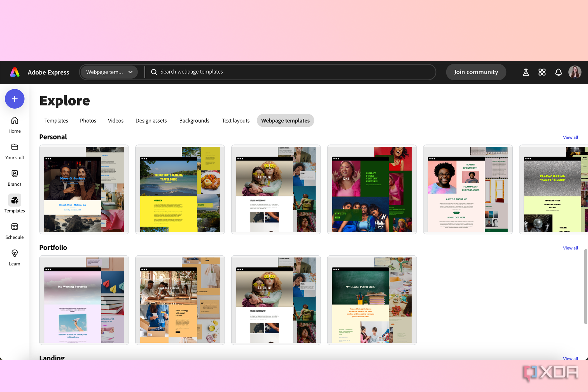Select the Text layouts tab
The width and height of the screenshot is (588, 392).
[x=235, y=121]
